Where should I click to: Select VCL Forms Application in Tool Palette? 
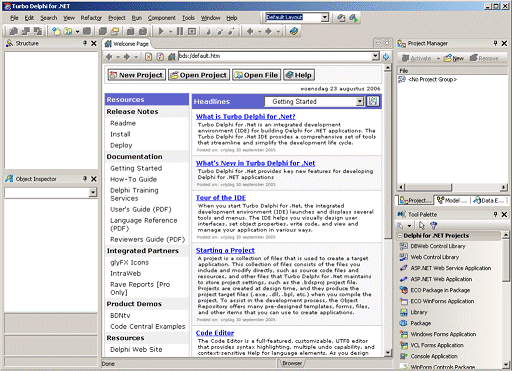pyautogui.click(x=437, y=345)
